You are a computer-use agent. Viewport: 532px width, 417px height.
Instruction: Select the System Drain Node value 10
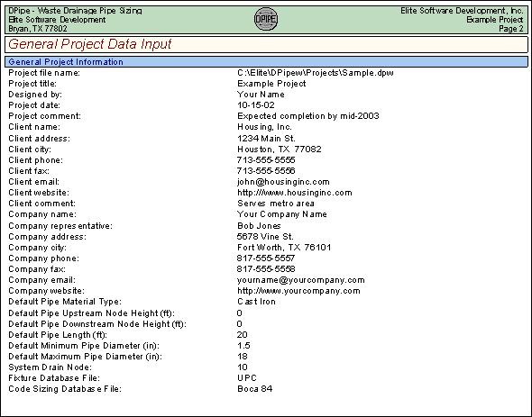(x=243, y=367)
